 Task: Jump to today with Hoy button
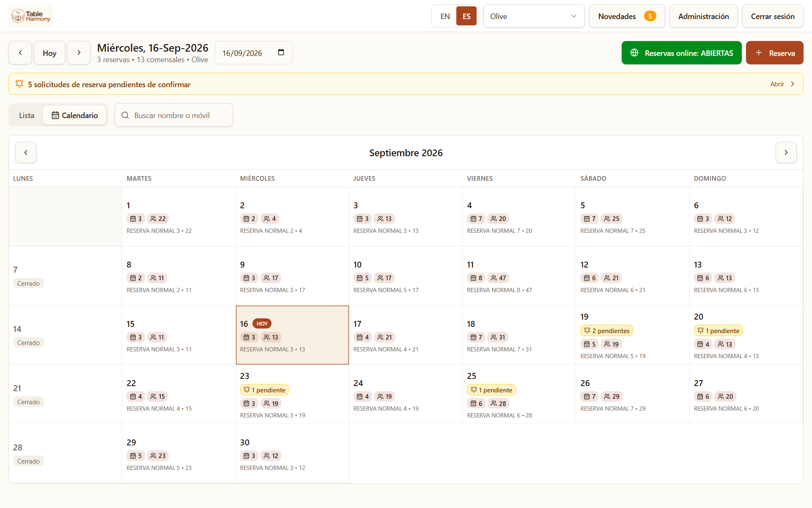click(49, 53)
